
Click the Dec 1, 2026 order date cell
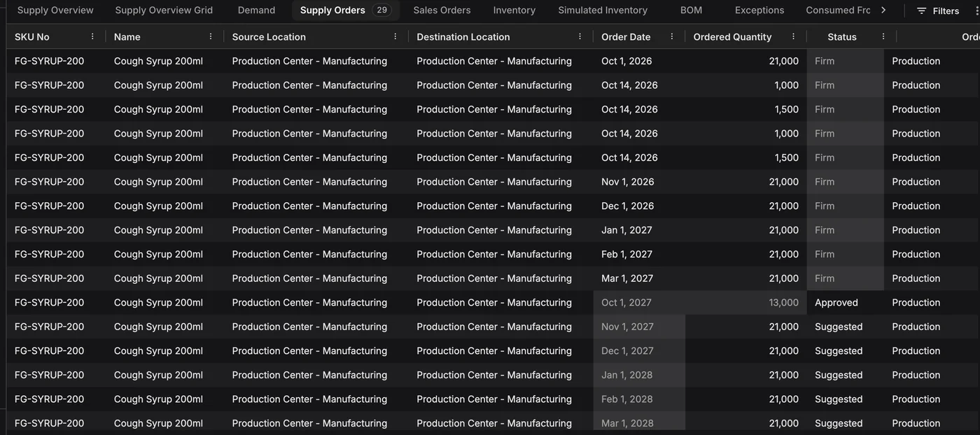click(639, 206)
